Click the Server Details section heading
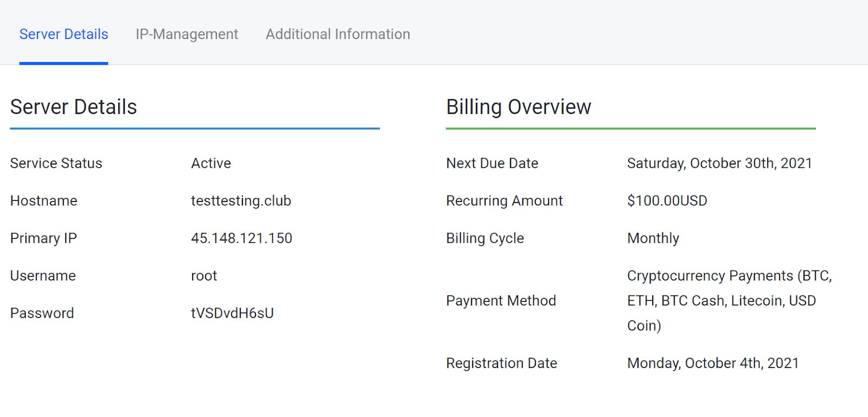The image size is (868, 417). coord(73,107)
